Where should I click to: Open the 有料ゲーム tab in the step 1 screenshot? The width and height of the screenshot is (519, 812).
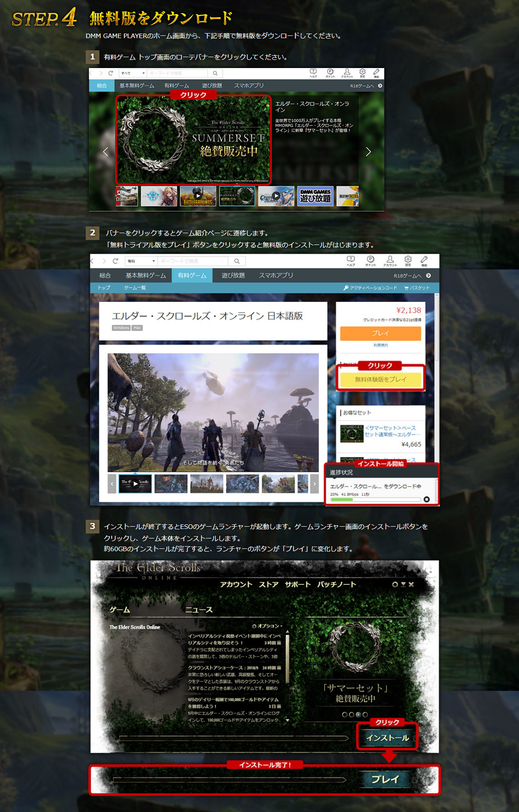(x=176, y=85)
